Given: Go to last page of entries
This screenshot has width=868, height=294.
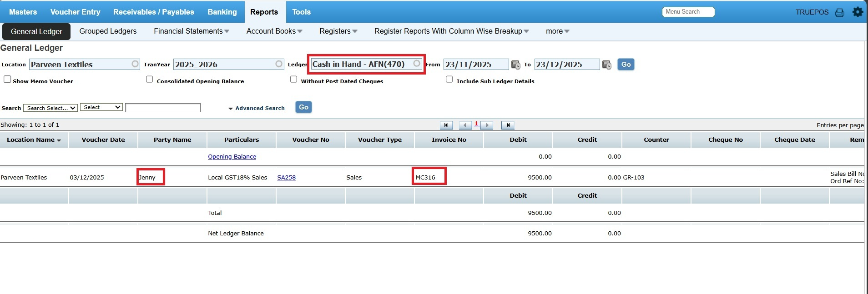Looking at the screenshot, I should [508, 125].
